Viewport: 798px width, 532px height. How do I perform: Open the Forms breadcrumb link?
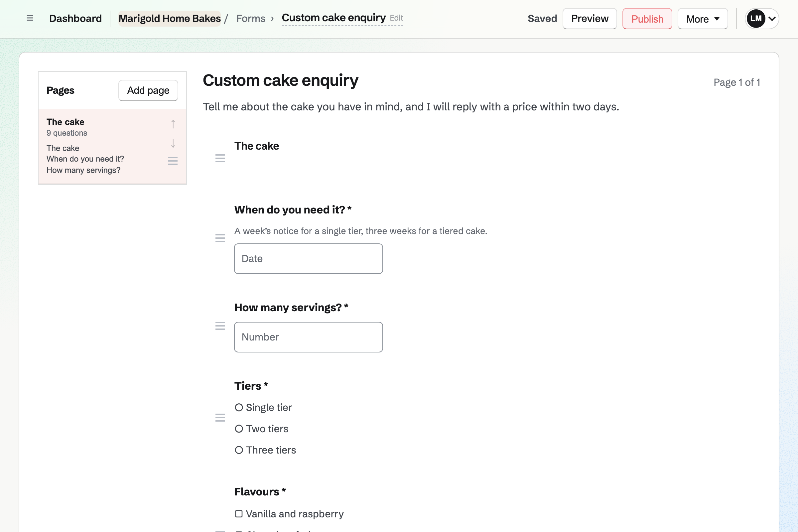pyautogui.click(x=251, y=18)
